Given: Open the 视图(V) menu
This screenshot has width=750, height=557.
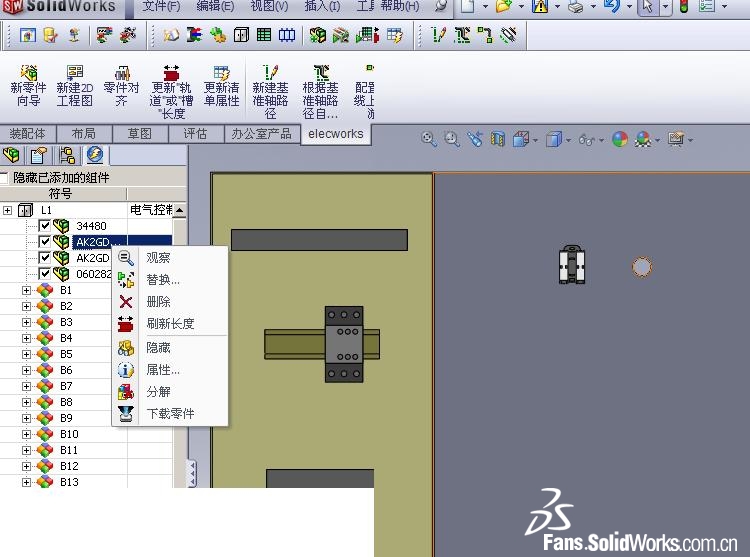Looking at the screenshot, I should [x=269, y=6].
